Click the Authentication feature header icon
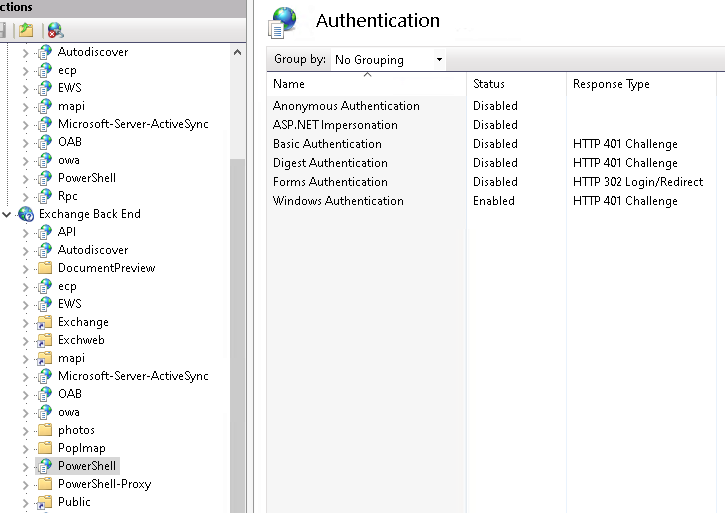 click(x=282, y=23)
